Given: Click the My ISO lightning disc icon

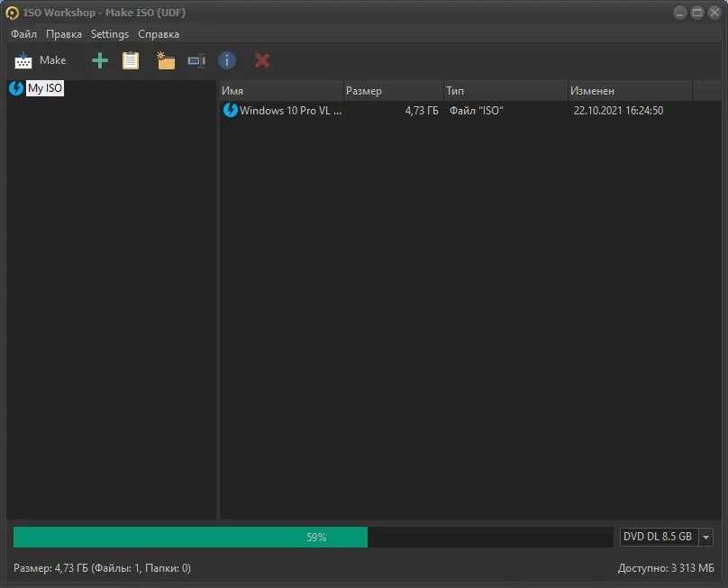Looking at the screenshot, I should tap(16, 88).
